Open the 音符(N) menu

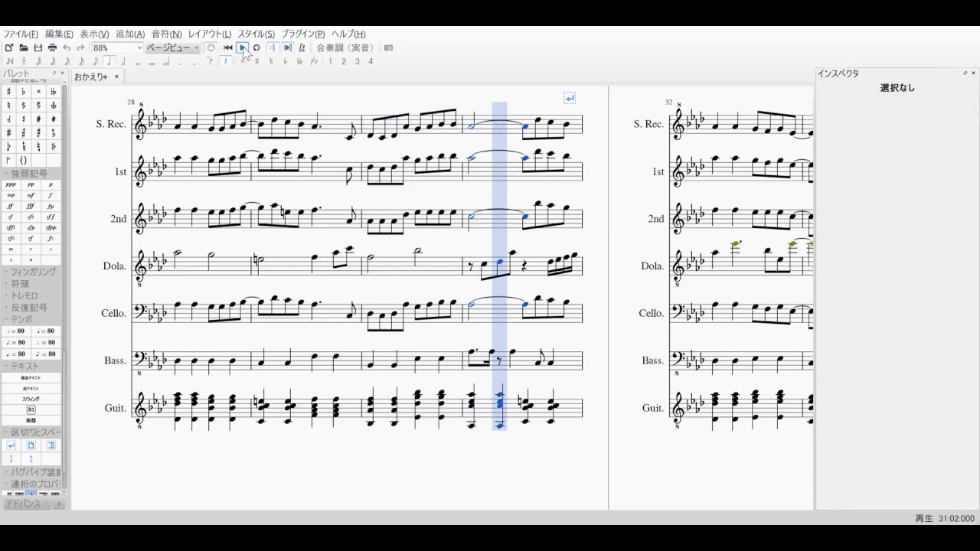(x=166, y=34)
